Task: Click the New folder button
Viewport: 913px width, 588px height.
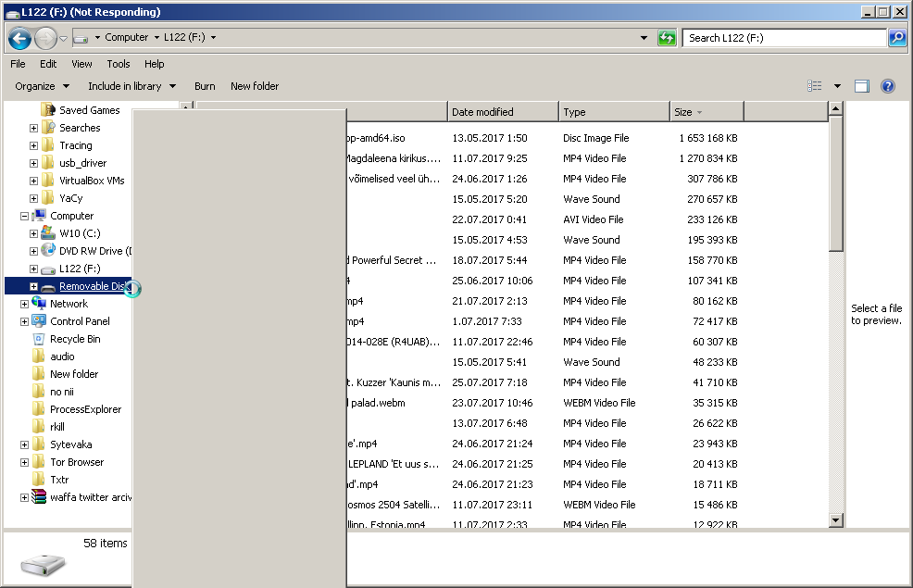Action: click(255, 86)
